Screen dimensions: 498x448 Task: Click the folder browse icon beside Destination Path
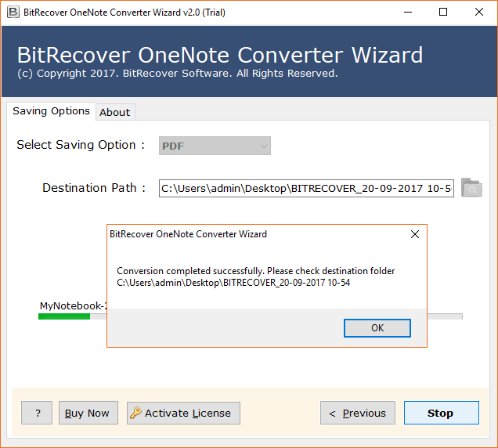[x=471, y=188]
